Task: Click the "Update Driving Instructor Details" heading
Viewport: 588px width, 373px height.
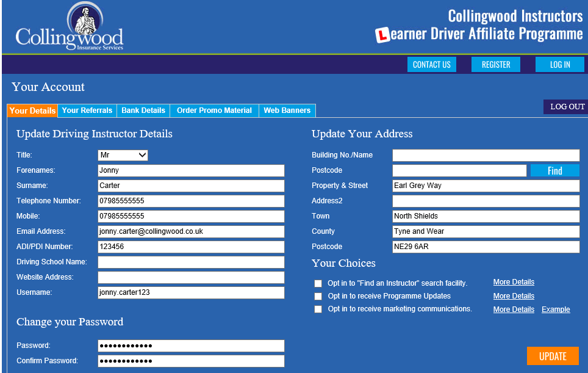Action: [95, 134]
